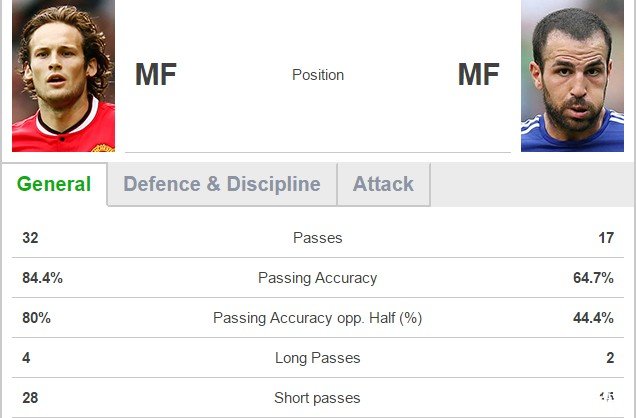
Task: Click the 84.4% passing accuracy value
Action: tap(42, 278)
